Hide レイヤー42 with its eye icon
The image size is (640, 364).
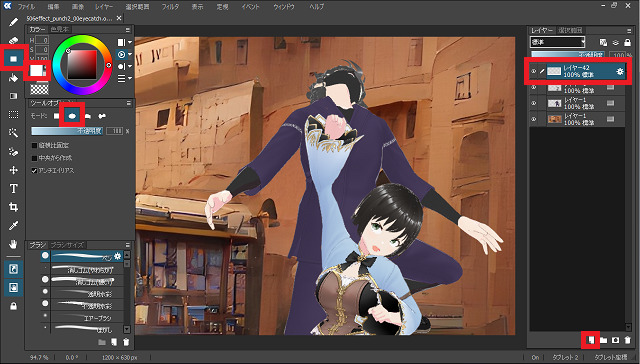point(533,71)
